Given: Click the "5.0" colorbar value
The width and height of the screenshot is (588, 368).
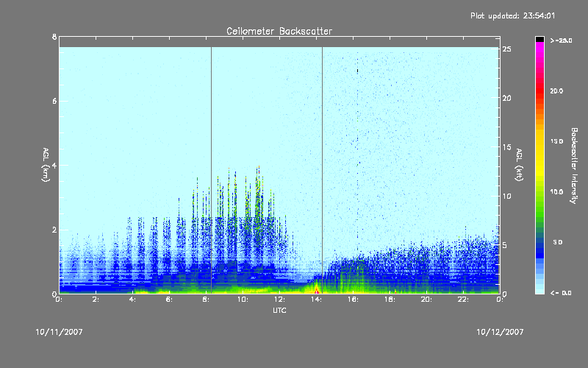Looking at the screenshot, I should [558, 242].
